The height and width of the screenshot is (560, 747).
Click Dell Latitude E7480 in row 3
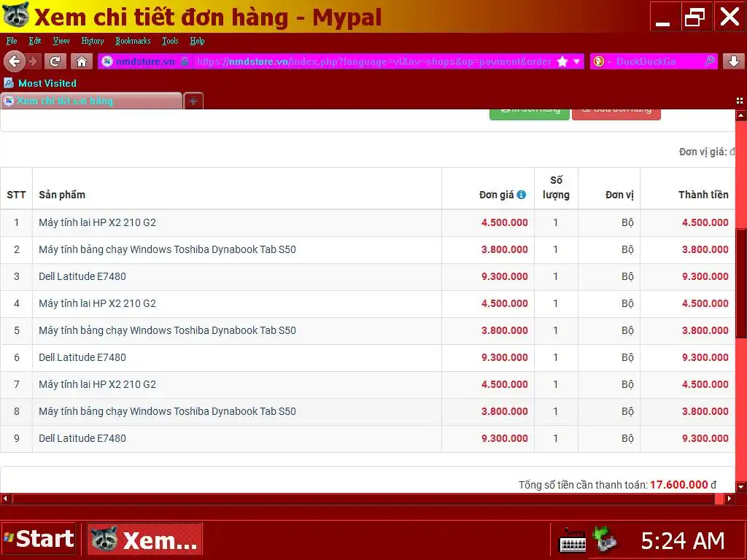click(x=82, y=276)
